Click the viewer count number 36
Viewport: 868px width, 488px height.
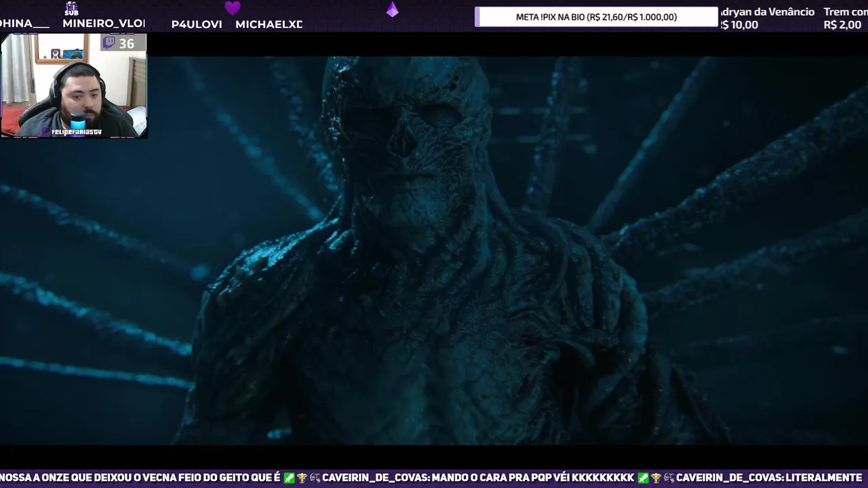(127, 44)
